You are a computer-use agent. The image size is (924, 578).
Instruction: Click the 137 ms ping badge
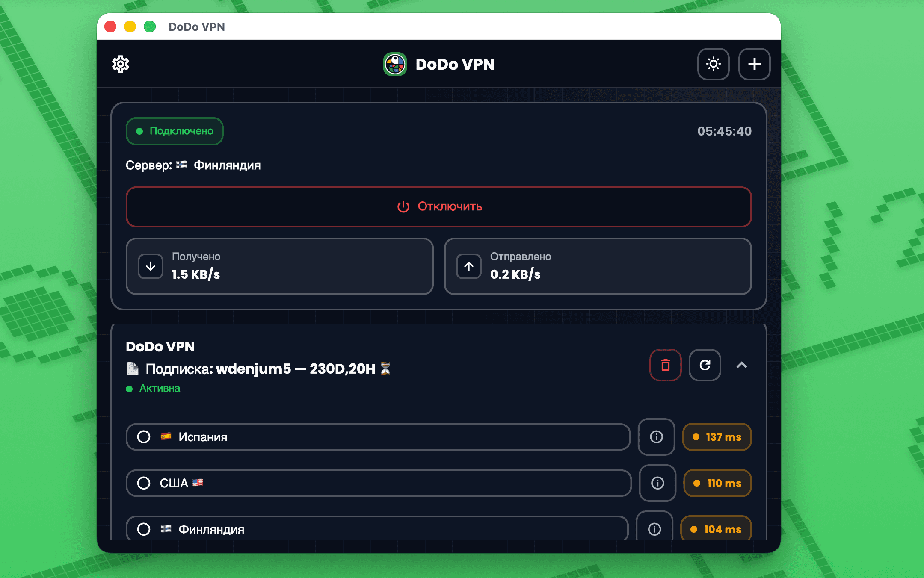[x=717, y=437]
